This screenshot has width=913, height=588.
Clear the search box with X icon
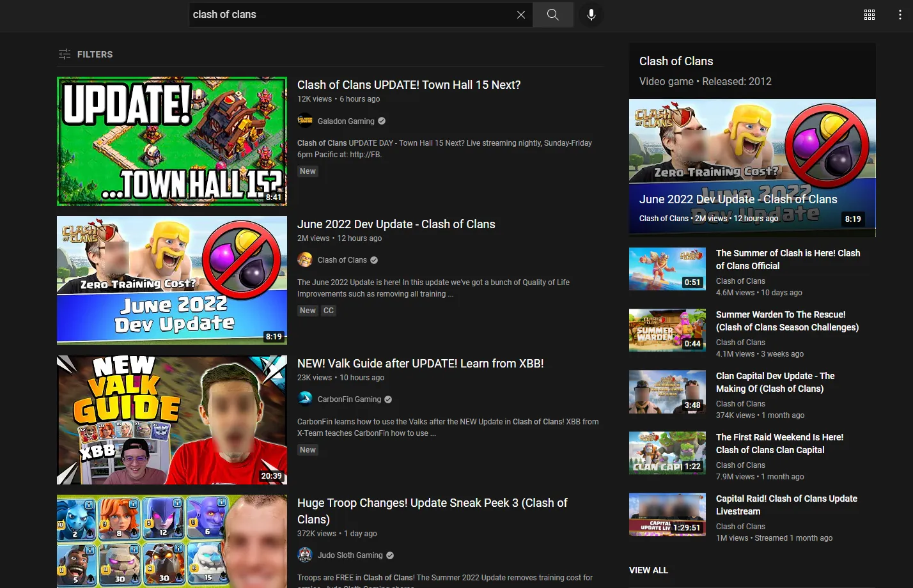[x=521, y=15]
